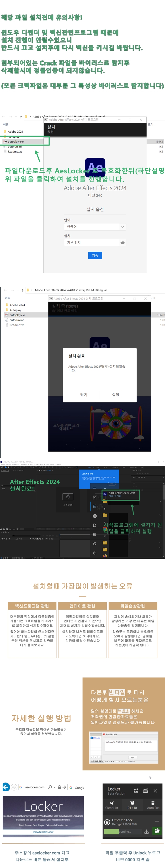Click the add-file icon in Locker header
This screenshot has width=165, height=868.
136,791
